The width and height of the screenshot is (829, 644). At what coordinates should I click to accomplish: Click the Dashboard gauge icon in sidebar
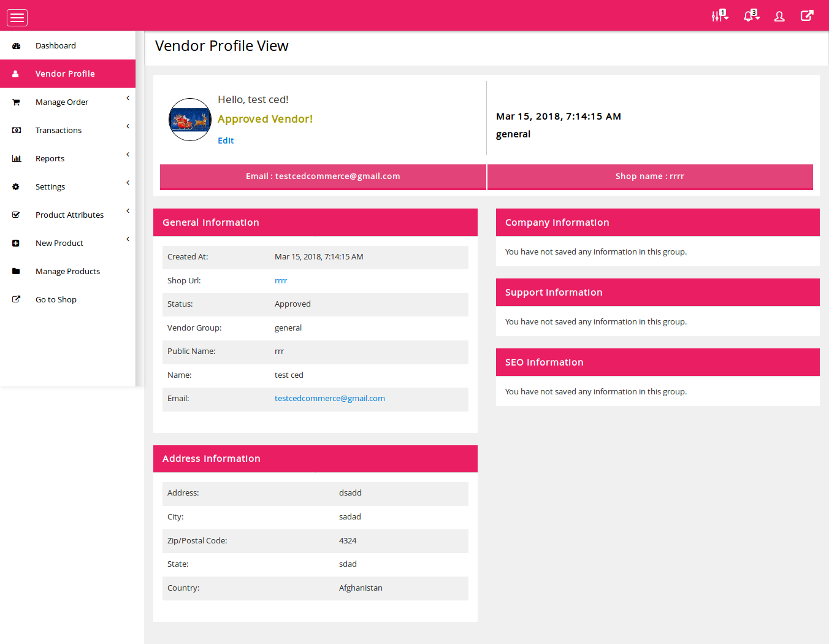(x=17, y=46)
